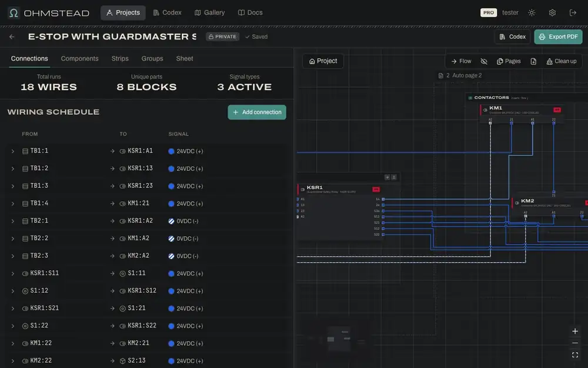This screenshot has height=368, width=588.
Task: Click the blue signal dot for TB1:1
Action: click(x=171, y=151)
